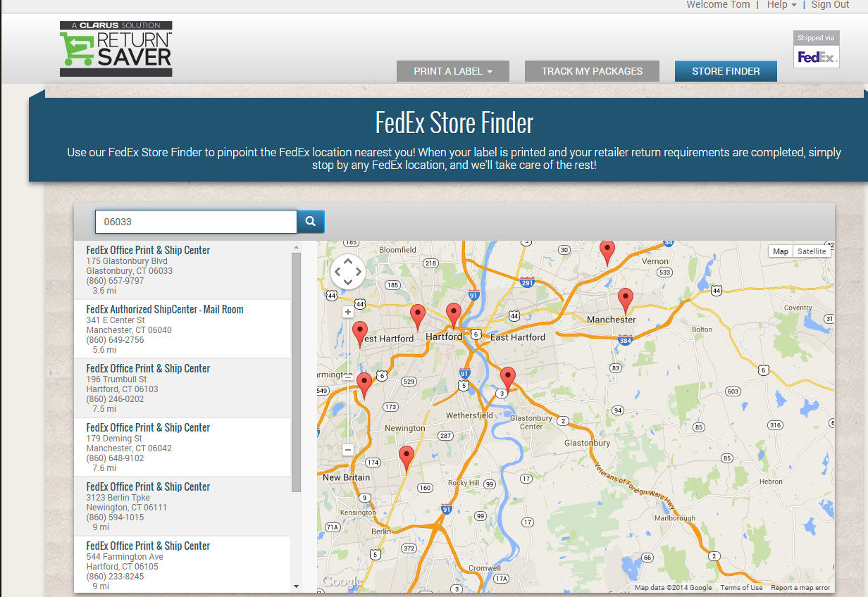Click the store list scroll down arrow
Viewport: 868px width, 597px height.
296,586
